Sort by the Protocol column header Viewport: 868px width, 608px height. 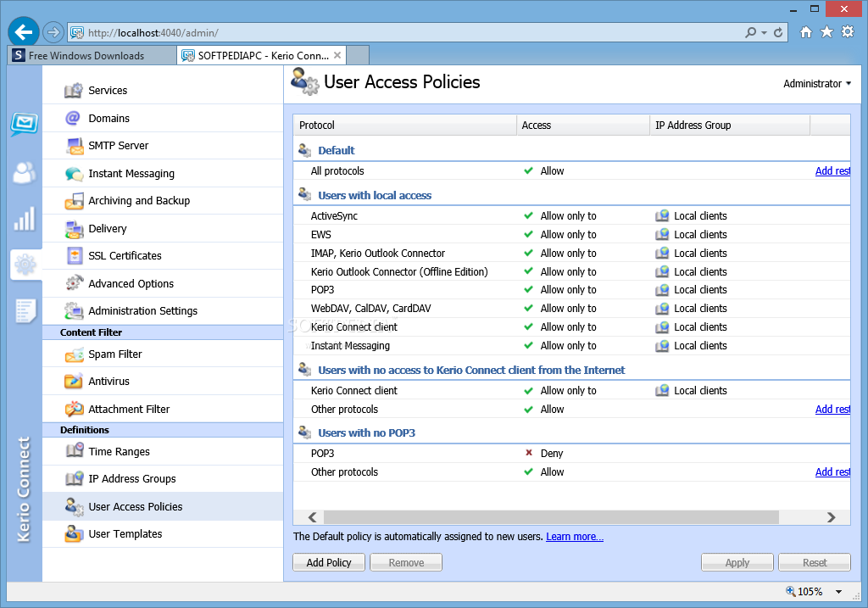tap(404, 126)
